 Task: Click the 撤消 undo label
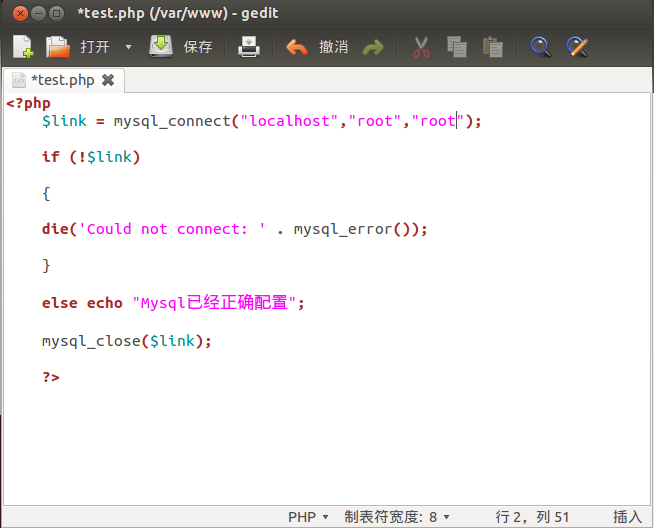[x=333, y=47]
